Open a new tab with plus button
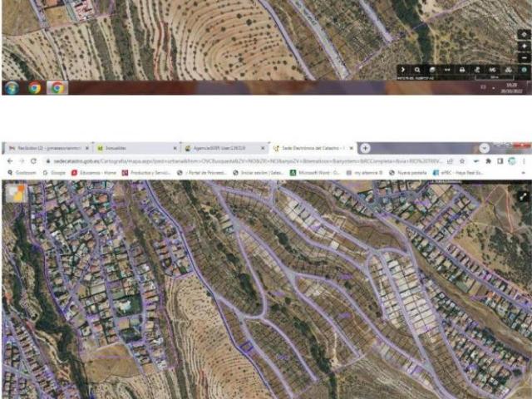 click(x=365, y=148)
